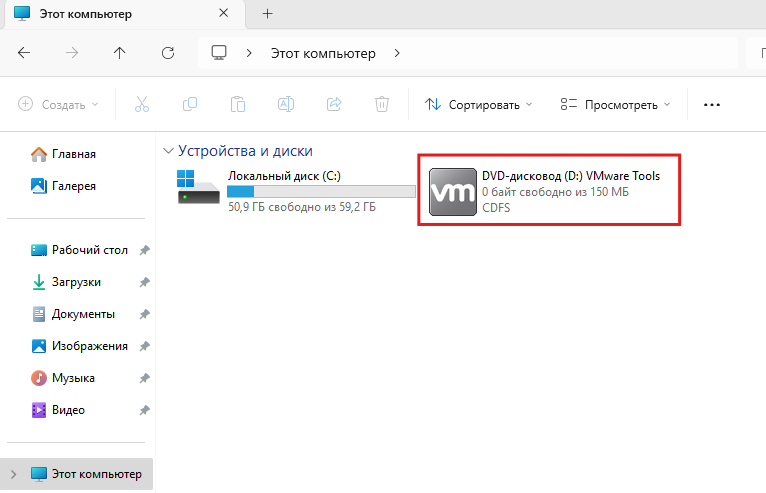Image resolution: width=766 pixels, height=493 pixels.
Task: Refresh the current folder view
Action: pos(168,53)
